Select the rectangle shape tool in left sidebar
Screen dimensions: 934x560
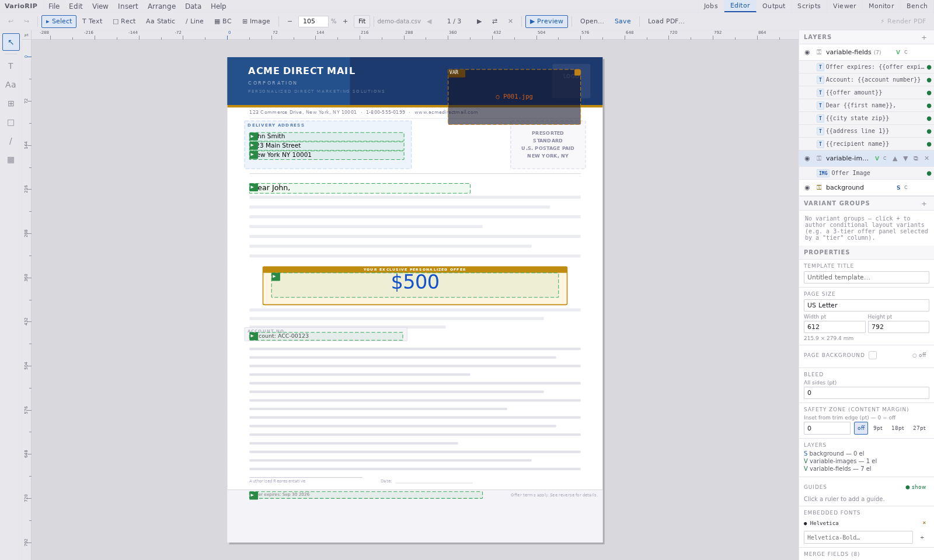coord(11,123)
